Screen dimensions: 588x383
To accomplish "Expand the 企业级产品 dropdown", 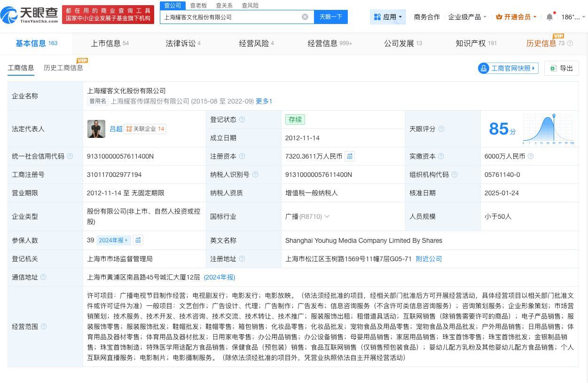I will pyautogui.click(x=467, y=17).
